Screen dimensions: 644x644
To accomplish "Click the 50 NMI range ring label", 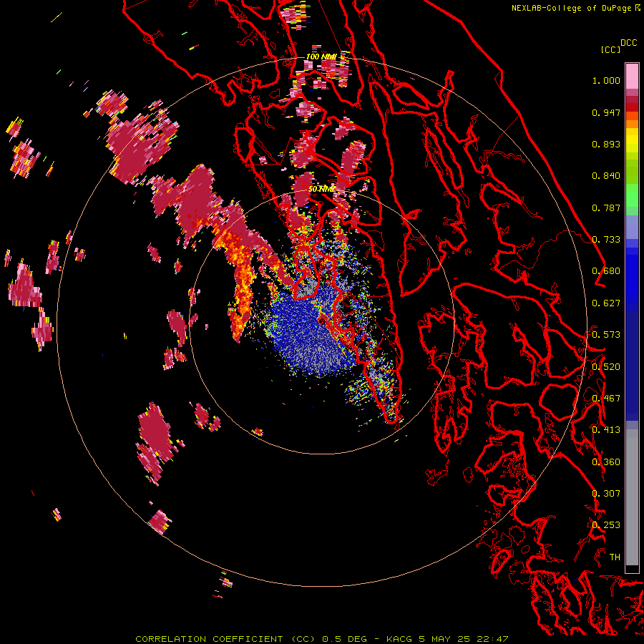I will point(321,190).
